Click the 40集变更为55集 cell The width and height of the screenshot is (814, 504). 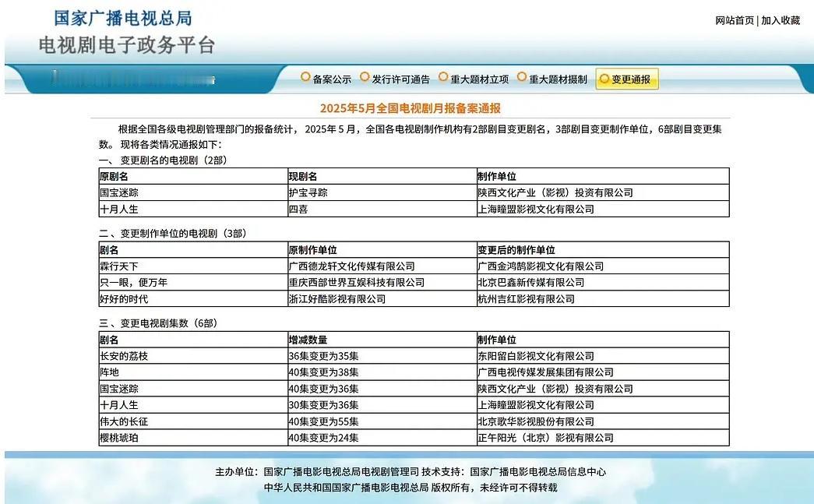[382, 421]
